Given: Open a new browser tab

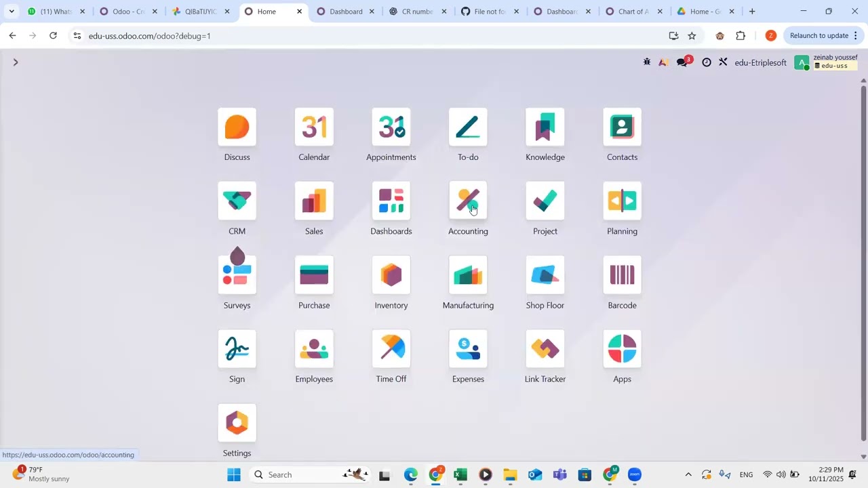Looking at the screenshot, I should pyautogui.click(x=752, y=12).
